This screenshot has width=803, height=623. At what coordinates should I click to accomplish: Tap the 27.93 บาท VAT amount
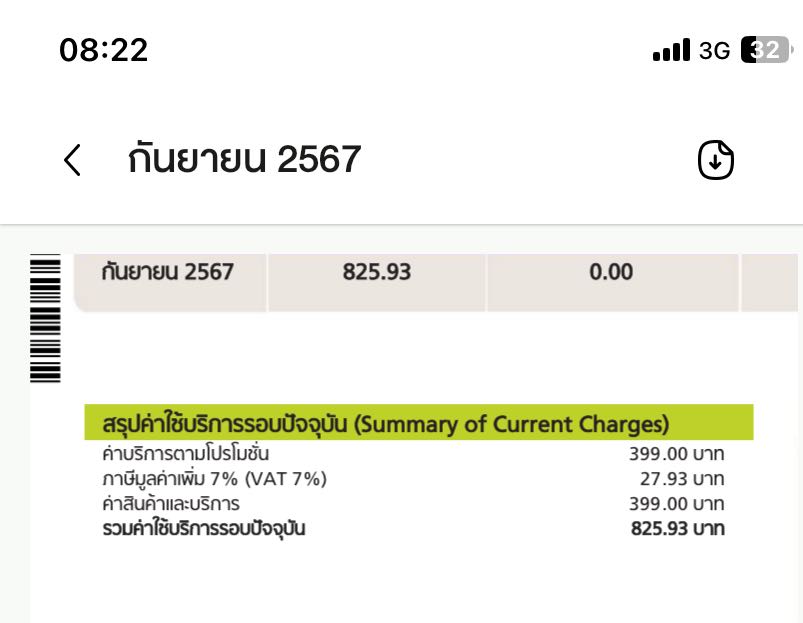tap(682, 479)
